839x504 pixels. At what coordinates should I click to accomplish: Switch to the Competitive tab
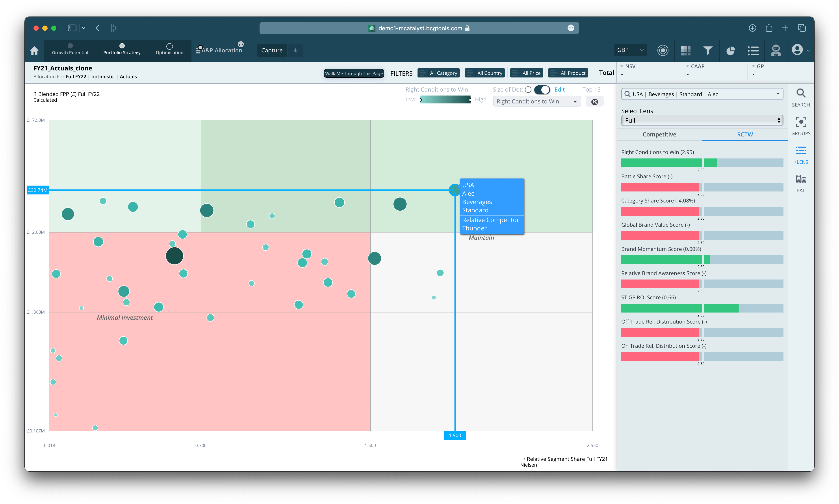[x=659, y=134]
